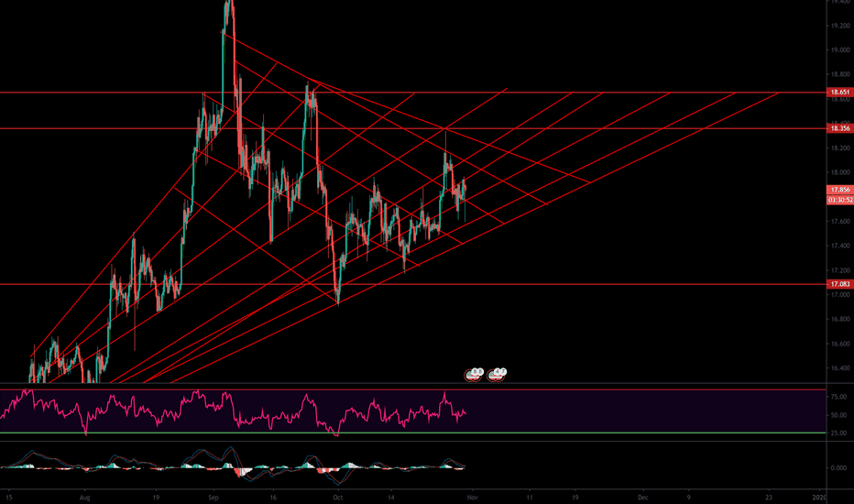Viewport: 854px width, 504px height.
Task: Click the 19.000 price axis label
Action: click(x=840, y=50)
